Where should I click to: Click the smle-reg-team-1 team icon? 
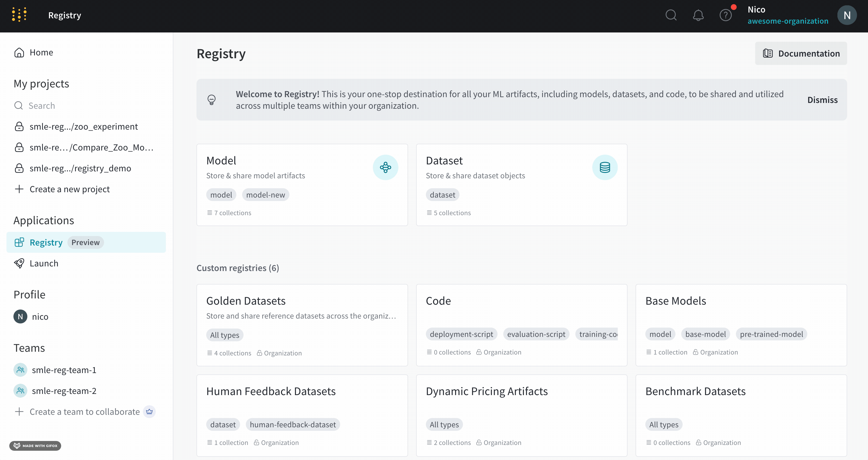20,370
